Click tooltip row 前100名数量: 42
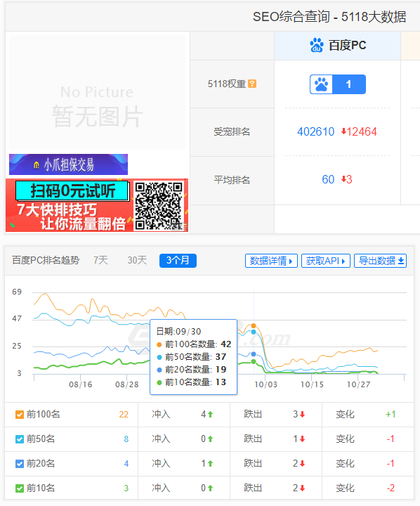 pyautogui.click(x=194, y=344)
